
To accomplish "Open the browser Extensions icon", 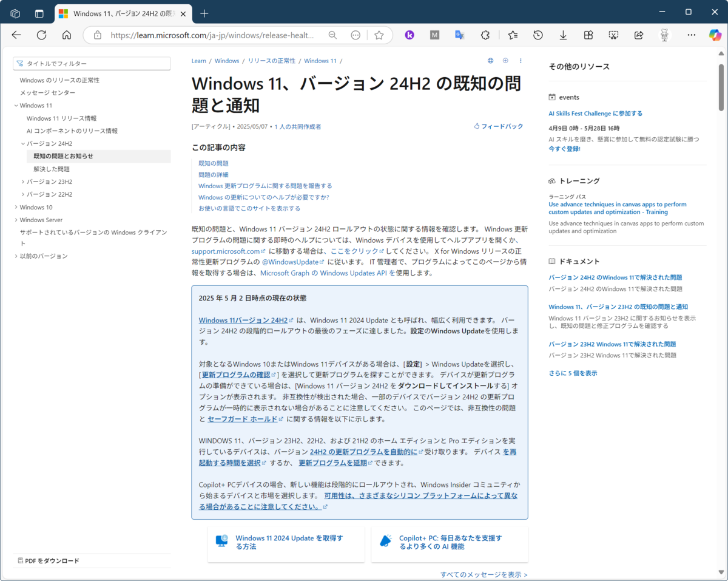I will click(x=485, y=35).
